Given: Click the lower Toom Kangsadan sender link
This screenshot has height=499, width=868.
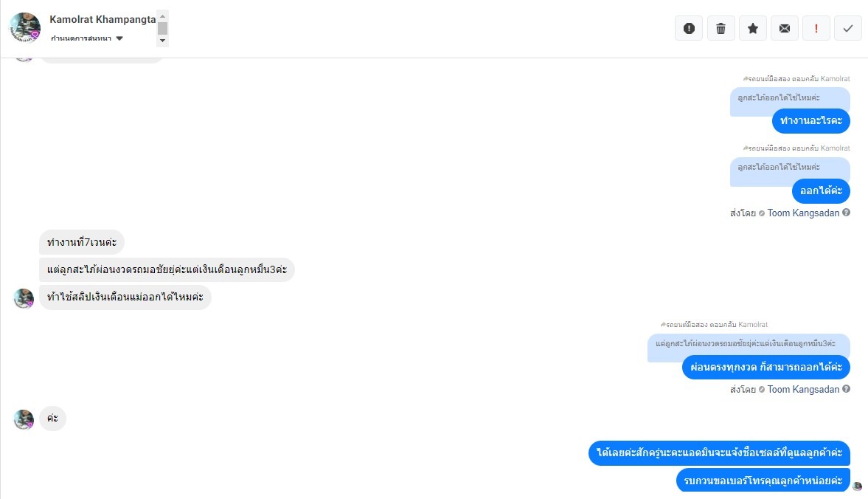Looking at the screenshot, I should coord(803,390).
